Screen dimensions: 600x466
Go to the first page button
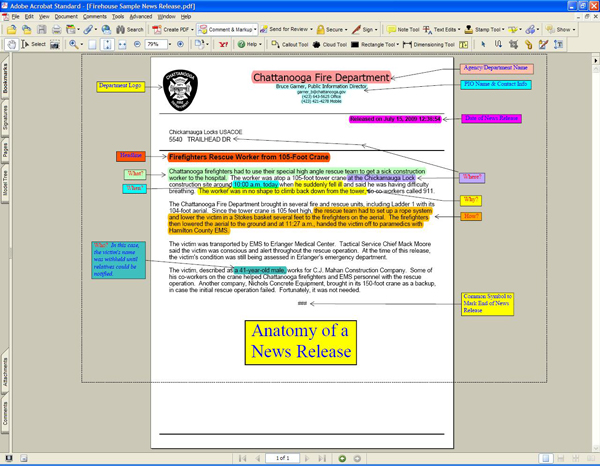(243, 458)
